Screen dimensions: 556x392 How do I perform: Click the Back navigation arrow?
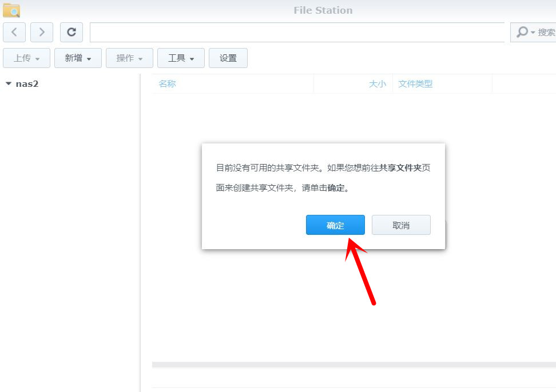[14, 32]
